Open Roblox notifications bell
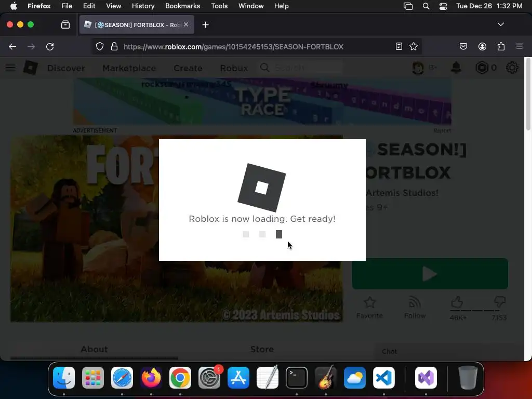Viewport: 532px width, 399px height. click(456, 68)
